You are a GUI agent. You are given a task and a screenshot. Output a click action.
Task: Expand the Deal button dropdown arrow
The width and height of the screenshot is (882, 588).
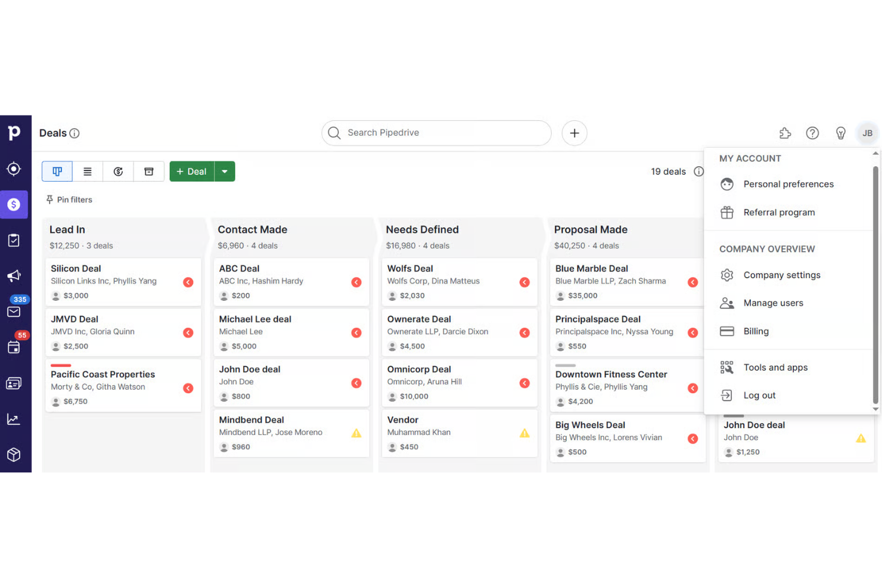(225, 172)
